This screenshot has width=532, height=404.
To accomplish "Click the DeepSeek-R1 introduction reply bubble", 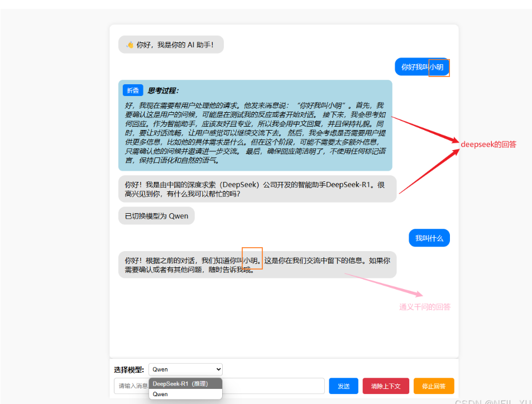I will pos(257,189).
